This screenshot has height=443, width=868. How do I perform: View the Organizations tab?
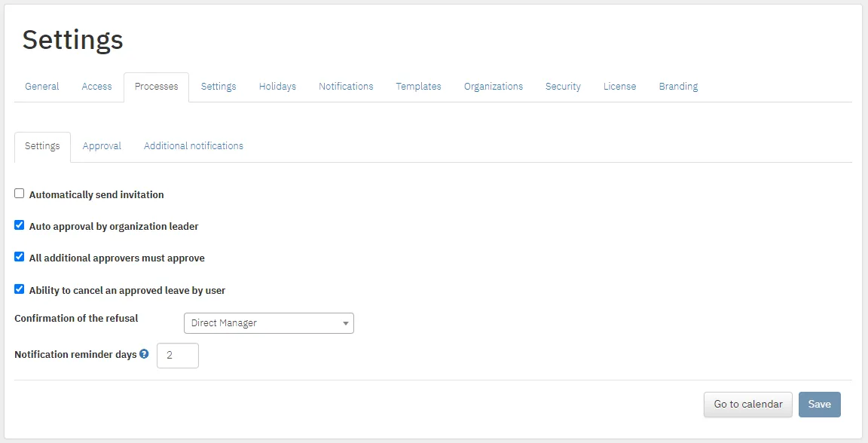pos(494,87)
